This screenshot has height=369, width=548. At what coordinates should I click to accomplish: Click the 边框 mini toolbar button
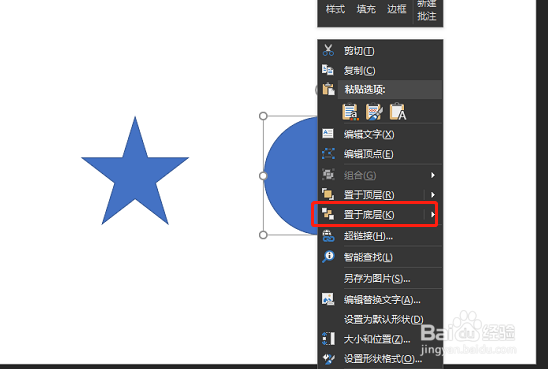pos(397,9)
